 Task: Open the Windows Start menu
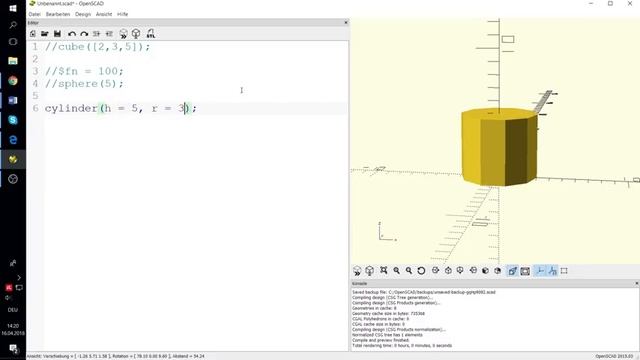coord(13,8)
